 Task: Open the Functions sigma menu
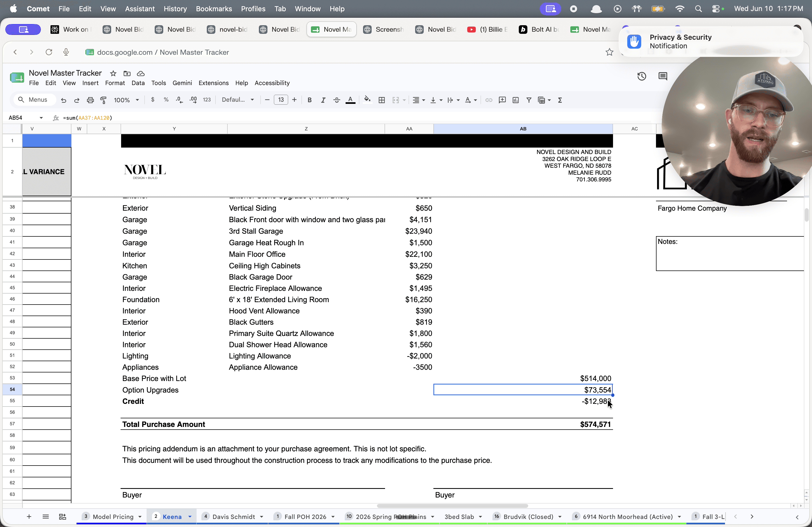coord(560,100)
